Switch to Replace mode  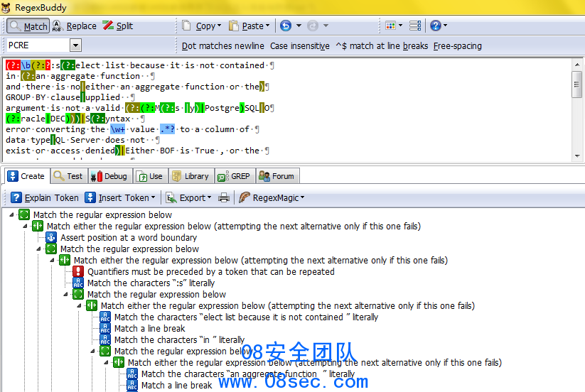click(x=74, y=26)
